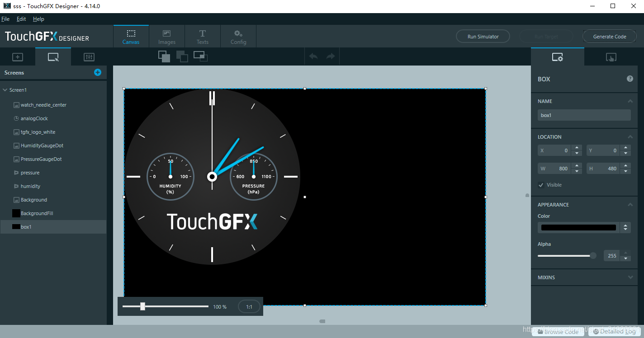The width and height of the screenshot is (644, 338).
Task: Collapse the APPEARANCE section
Action: pos(630,205)
